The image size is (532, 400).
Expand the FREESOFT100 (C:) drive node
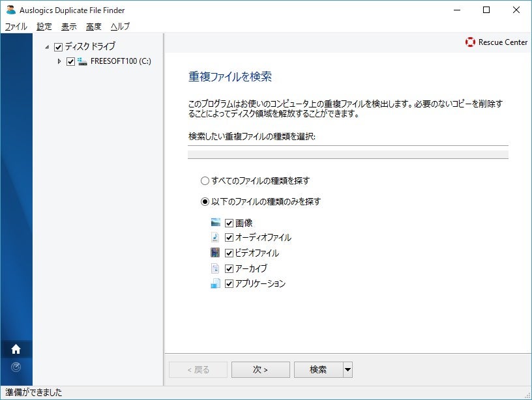59,61
